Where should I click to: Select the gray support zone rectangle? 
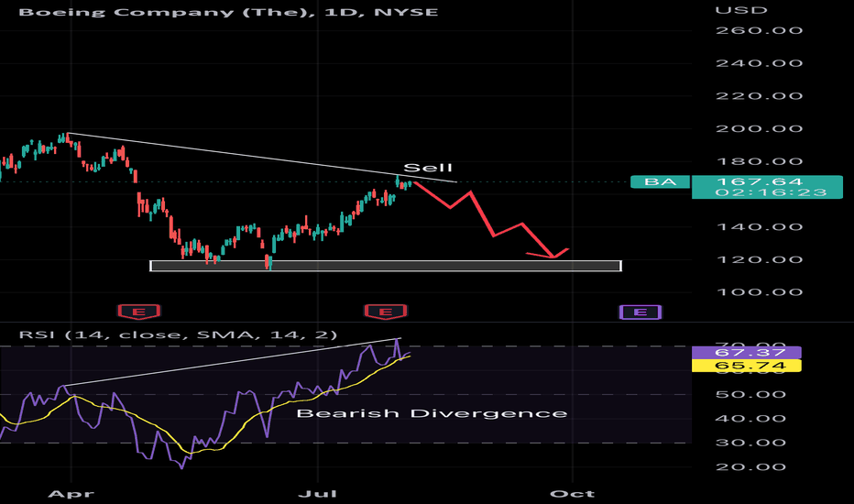(386, 266)
